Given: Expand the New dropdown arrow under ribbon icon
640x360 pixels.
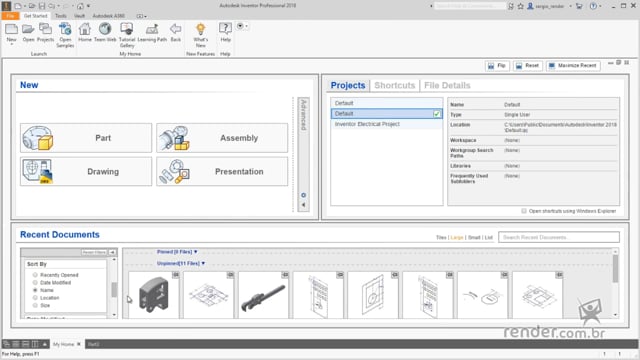Looking at the screenshot, I should click(x=11, y=44).
